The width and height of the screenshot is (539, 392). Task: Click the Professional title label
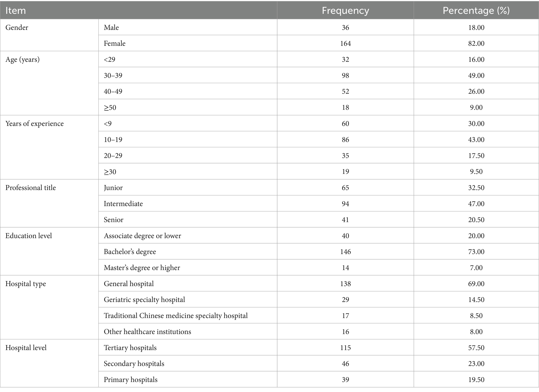tap(31, 188)
